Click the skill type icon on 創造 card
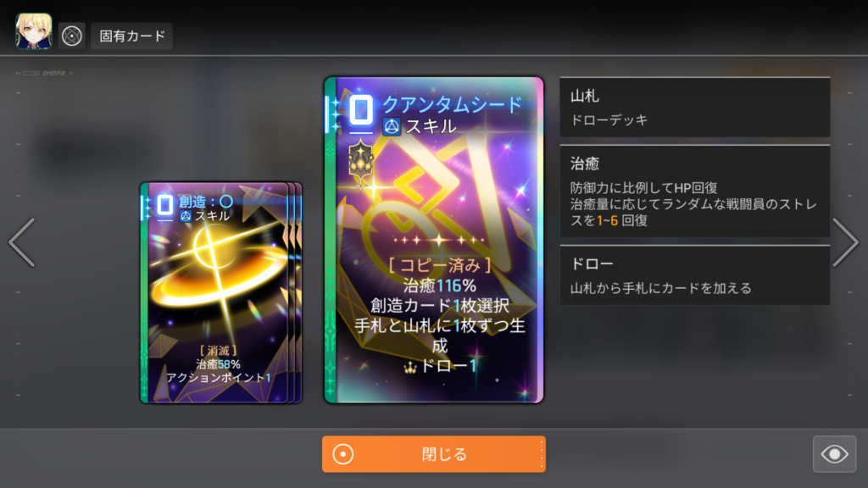Screen dimensions: 868x488 coord(186,216)
